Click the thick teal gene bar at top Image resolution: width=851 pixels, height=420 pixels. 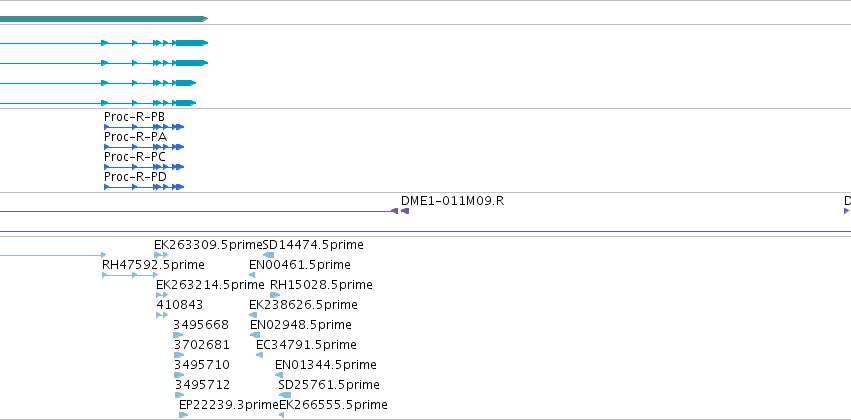coord(104,19)
